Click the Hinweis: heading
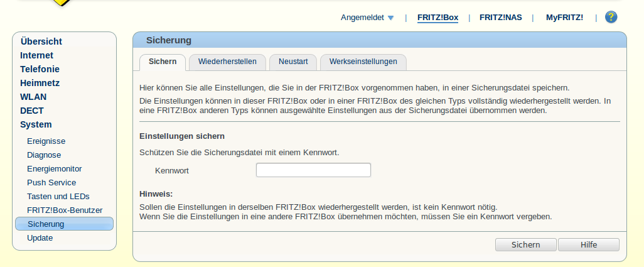 (x=156, y=194)
